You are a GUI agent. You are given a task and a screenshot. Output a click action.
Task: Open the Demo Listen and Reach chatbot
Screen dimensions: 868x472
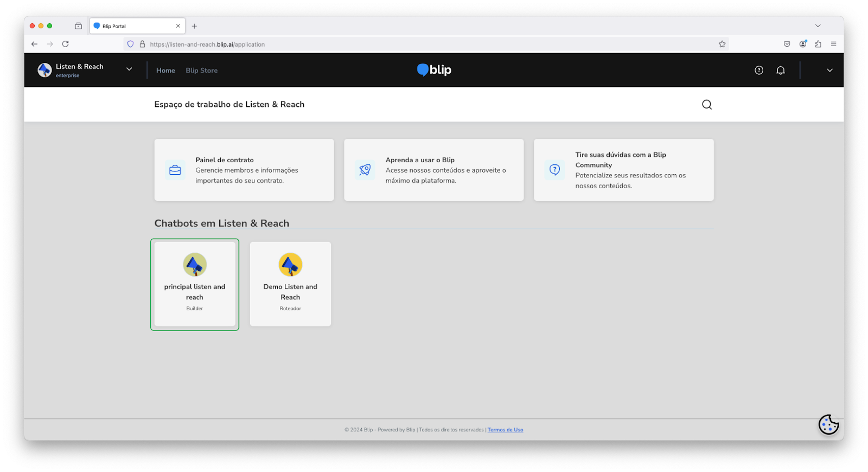click(x=290, y=284)
